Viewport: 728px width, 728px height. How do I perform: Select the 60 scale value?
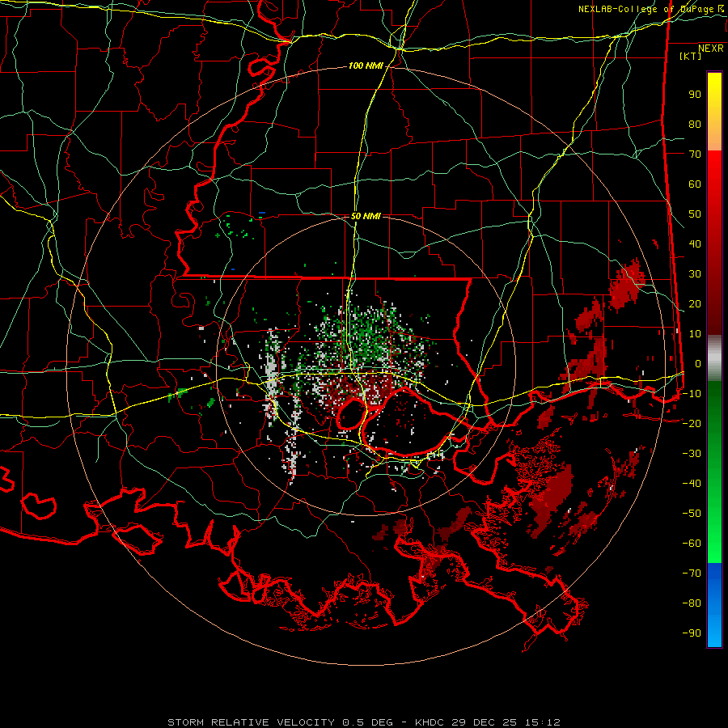click(x=695, y=184)
